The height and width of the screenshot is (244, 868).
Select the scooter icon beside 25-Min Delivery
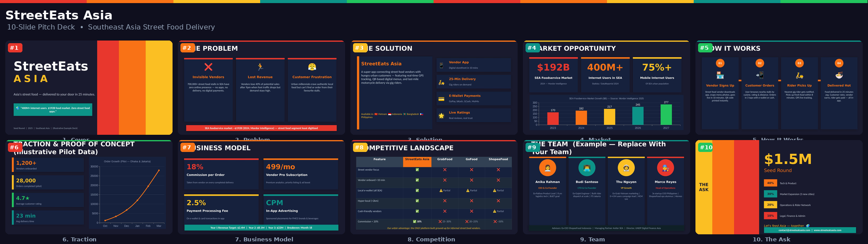441,82
